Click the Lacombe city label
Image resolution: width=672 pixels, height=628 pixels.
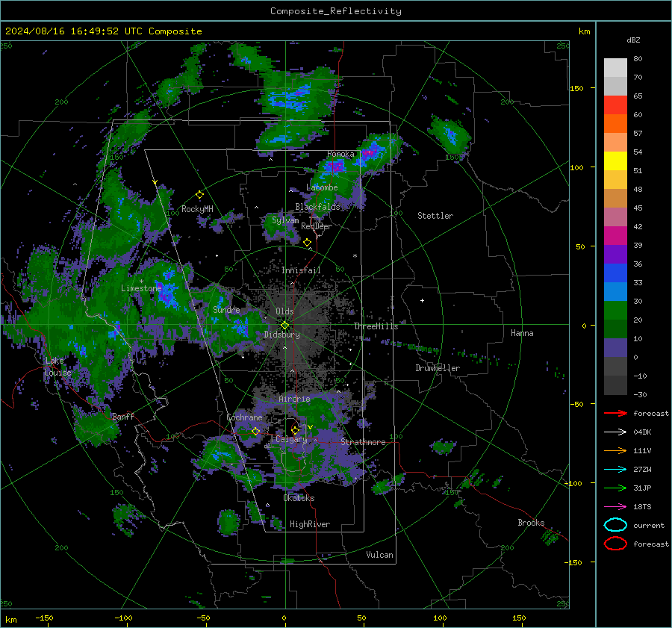click(x=322, y=187)
